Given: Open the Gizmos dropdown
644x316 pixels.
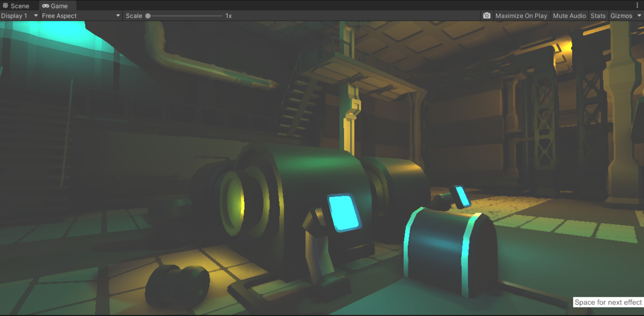Looking at the screenshot, I should click(x=623, y=16).
